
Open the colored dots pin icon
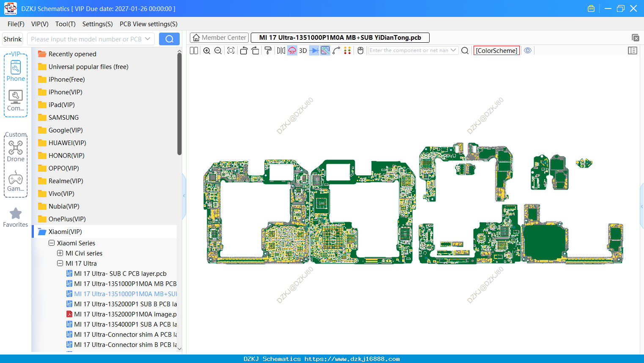[348, 50]
